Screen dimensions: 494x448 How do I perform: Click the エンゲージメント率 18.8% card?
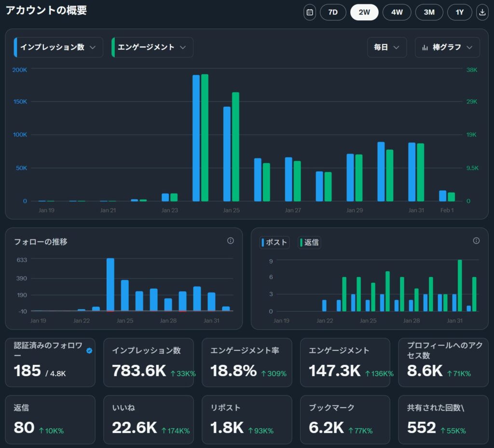coord(247,362)
